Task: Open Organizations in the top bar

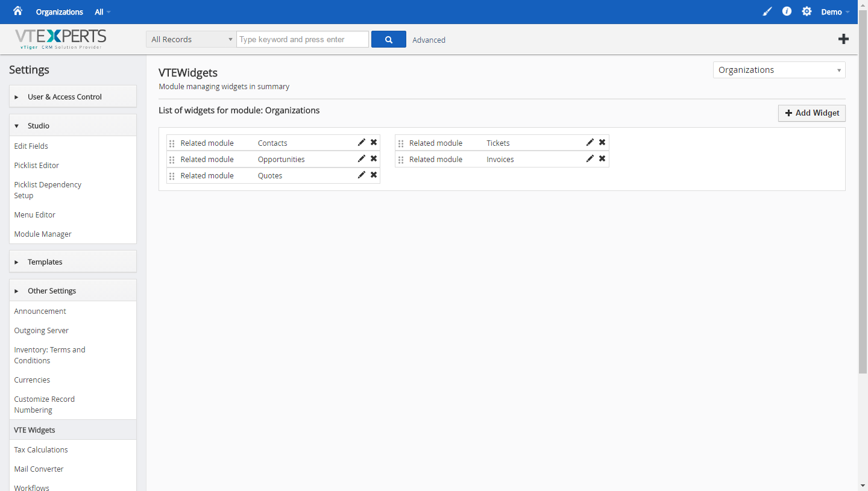Action: tap(60, 12)
